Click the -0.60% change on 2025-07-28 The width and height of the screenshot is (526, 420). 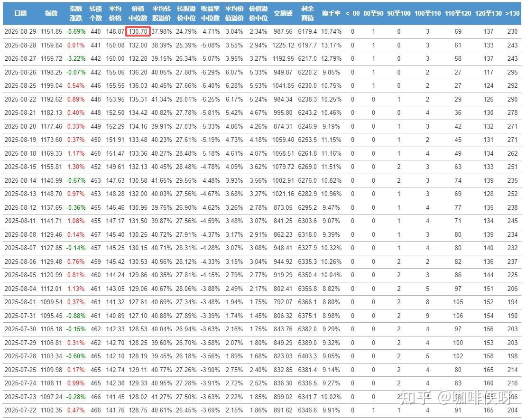(x=76, y=356)
